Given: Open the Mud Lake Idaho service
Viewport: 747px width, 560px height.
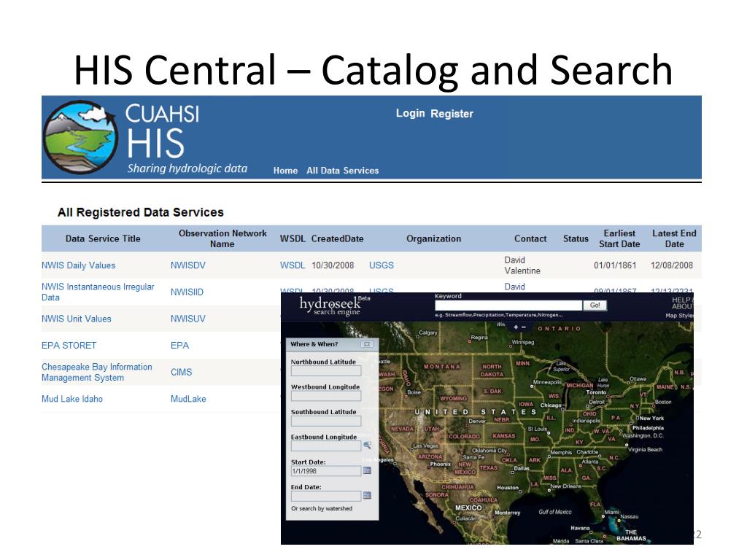Looking at the screenshot, I should (72, 399).
